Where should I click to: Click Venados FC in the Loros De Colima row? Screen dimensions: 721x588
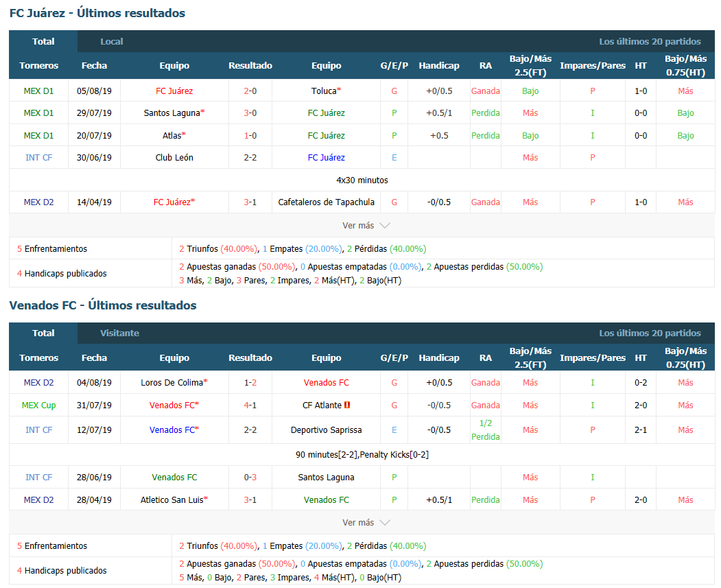point(326,382)
